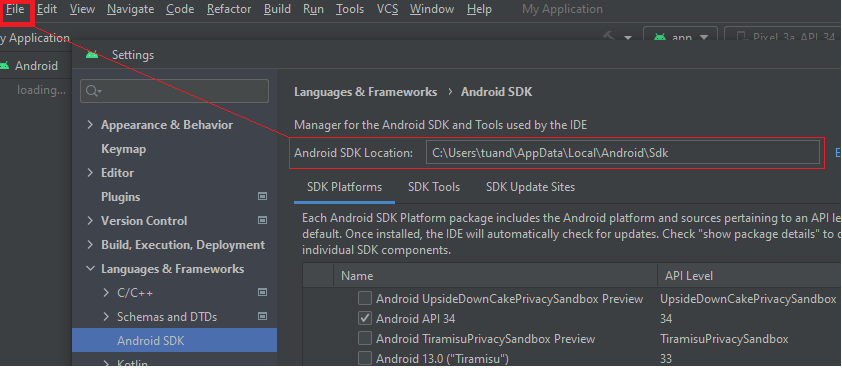The height and width of the screenshot is (368, 842).
Task: Expand Appearance & Behavior settings
Action: 90,125
